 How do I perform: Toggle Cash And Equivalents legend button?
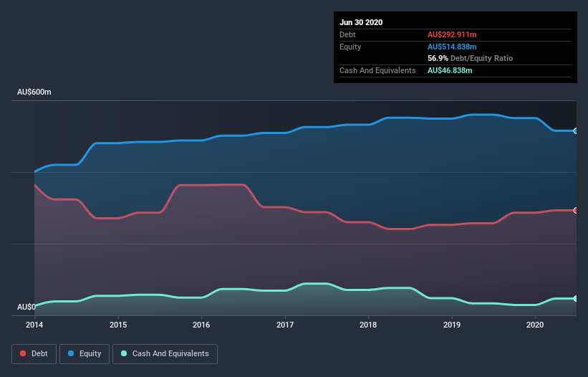pos(165,354)
